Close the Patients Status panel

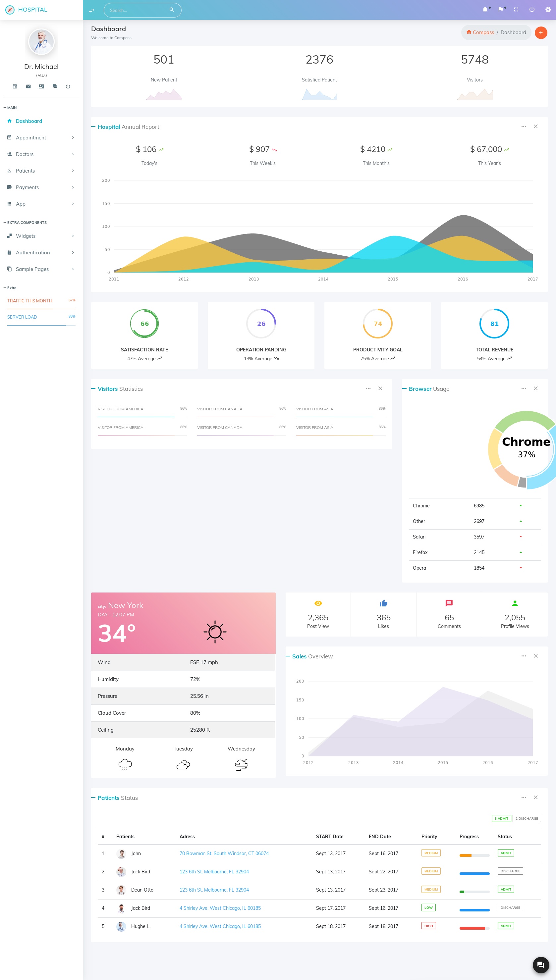coord(536,797)
